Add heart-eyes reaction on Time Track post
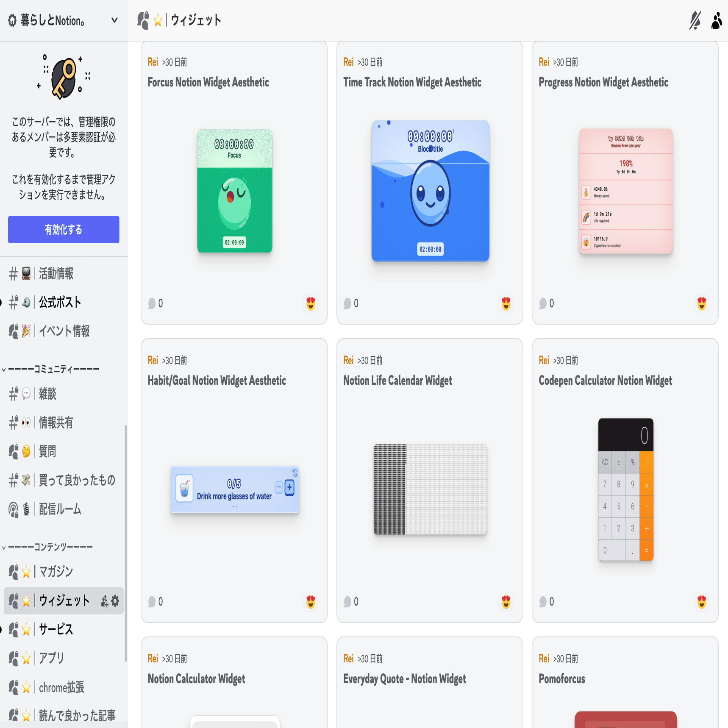 (506, 303)
